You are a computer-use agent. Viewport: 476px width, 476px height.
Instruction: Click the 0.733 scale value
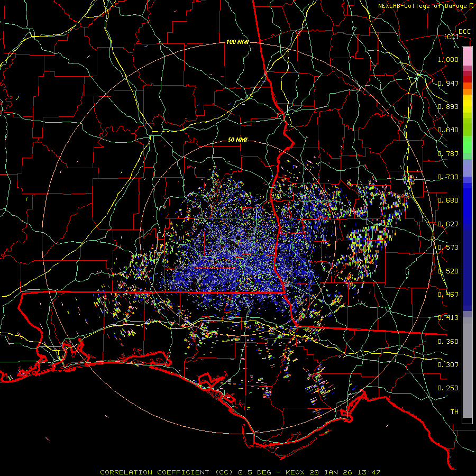[448, 177]
